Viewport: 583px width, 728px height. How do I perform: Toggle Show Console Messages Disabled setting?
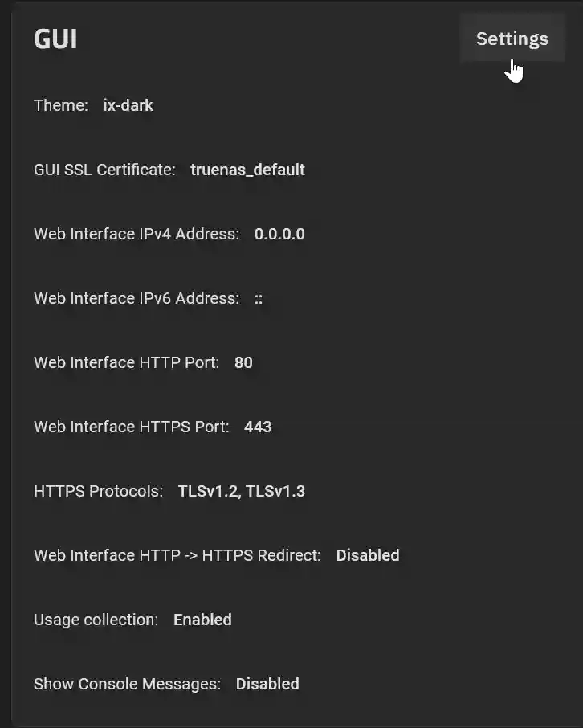pos(267,684)
